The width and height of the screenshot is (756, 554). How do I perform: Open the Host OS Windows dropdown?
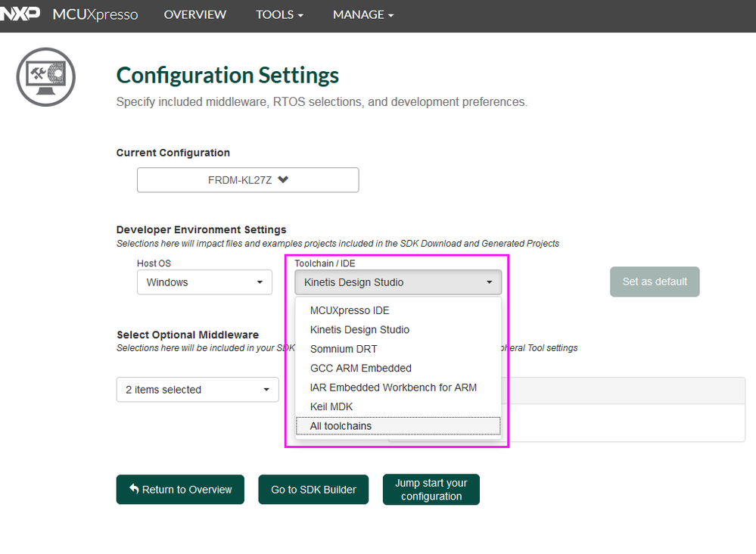tap(204, 282)
